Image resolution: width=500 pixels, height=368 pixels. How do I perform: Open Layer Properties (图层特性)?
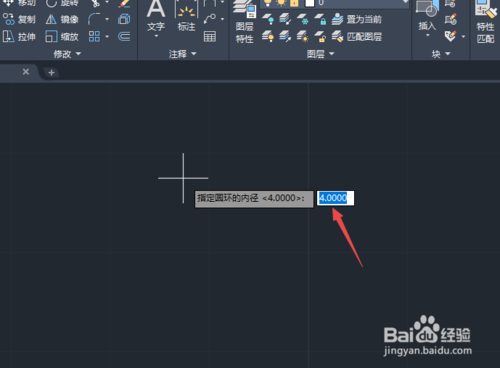pyautogui.click(x=245, y=22)
